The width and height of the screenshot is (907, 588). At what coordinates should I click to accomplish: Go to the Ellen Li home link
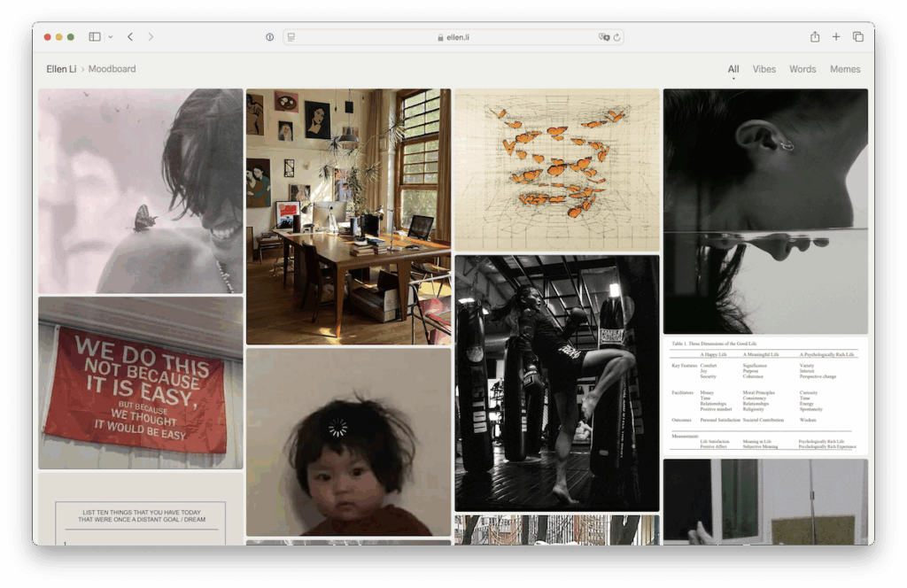[x=61, y=69]
